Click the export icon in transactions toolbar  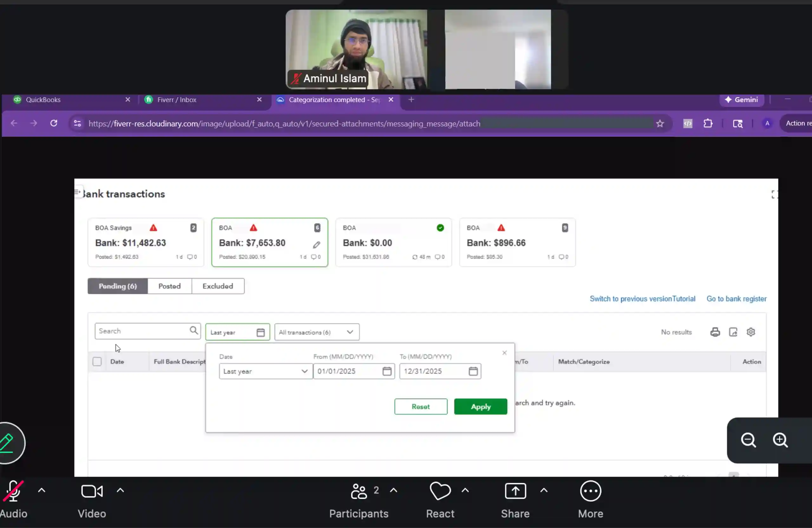(733, 332)
